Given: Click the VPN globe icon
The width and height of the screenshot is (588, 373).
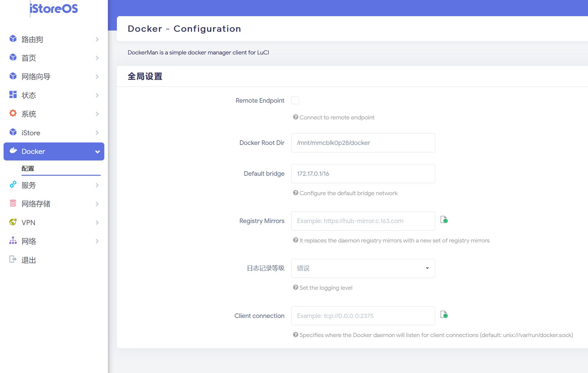Looking at the screenshot, I should pos(13,222).
